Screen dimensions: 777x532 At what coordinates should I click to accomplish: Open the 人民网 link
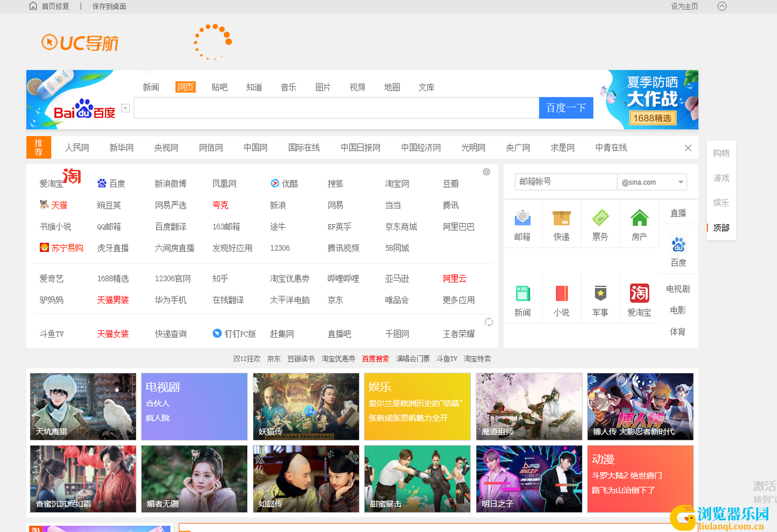pos(77,148)
